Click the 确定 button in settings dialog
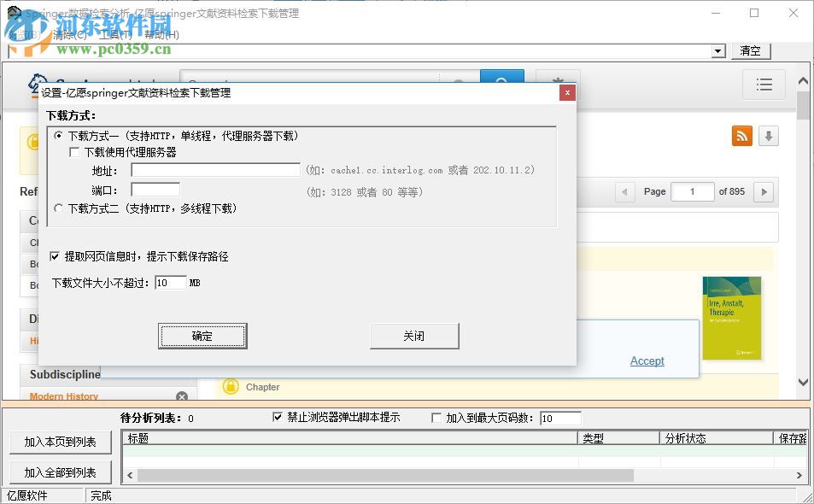 point(202,336)
